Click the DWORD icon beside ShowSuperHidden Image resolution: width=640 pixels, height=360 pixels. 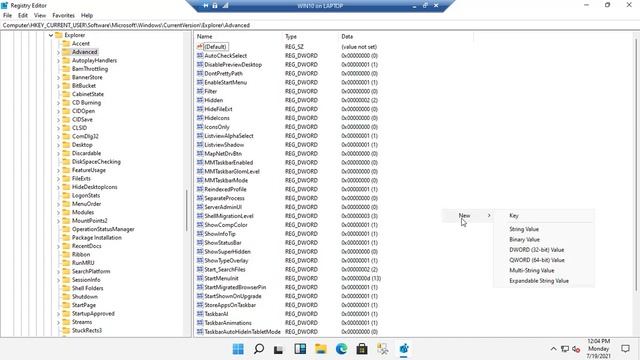tap(200, 251)
